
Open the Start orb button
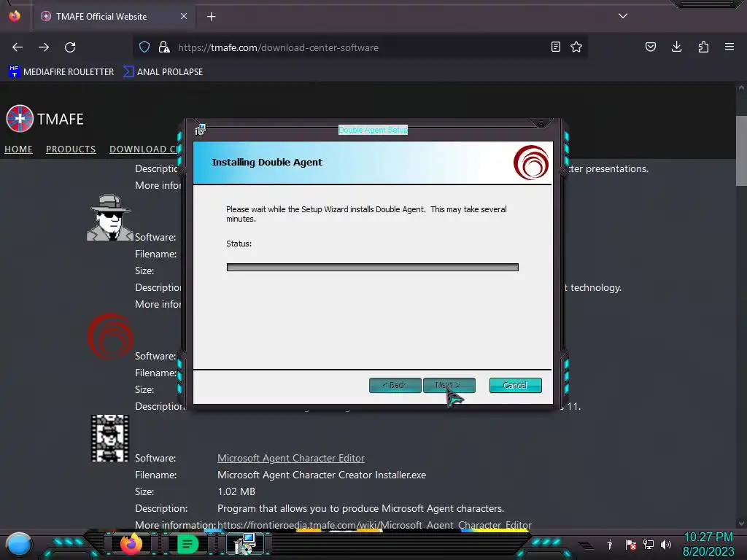pyautogui.click(x=18, y=544)
